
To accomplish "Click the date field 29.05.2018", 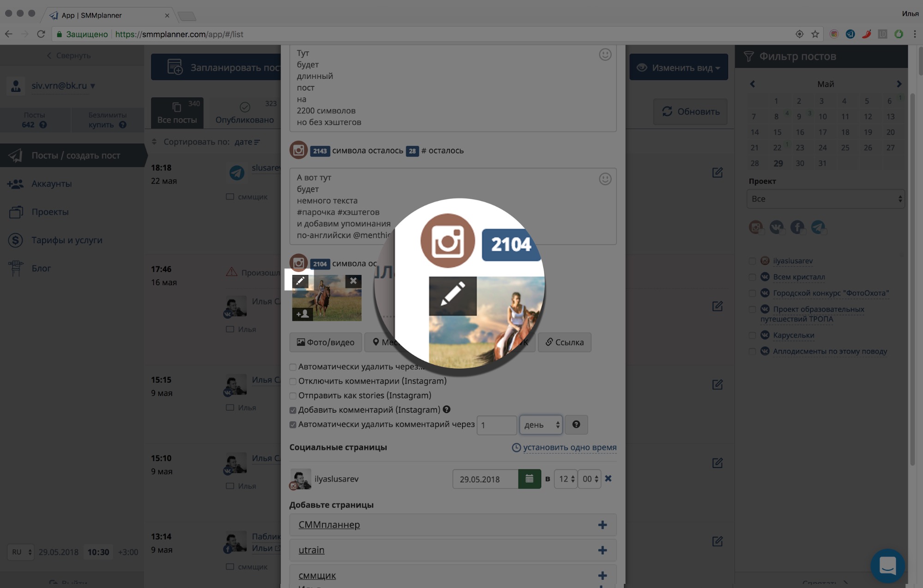I will click(x=485, y=479).
